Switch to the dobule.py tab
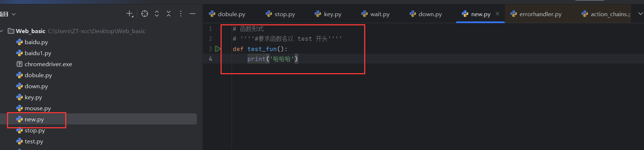 pyautogui.click(x=227, y=14)
